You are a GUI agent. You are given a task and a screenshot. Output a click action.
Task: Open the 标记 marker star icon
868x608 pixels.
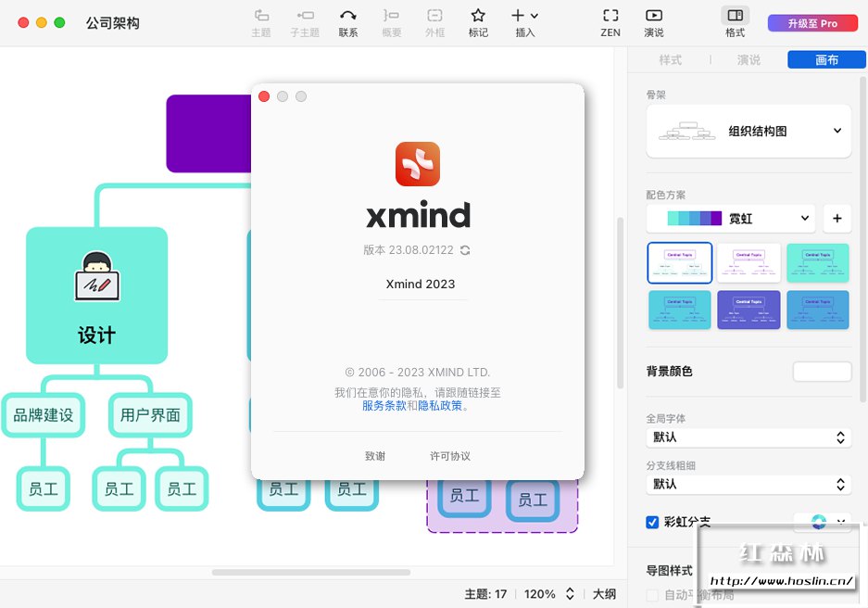(478, 16)
